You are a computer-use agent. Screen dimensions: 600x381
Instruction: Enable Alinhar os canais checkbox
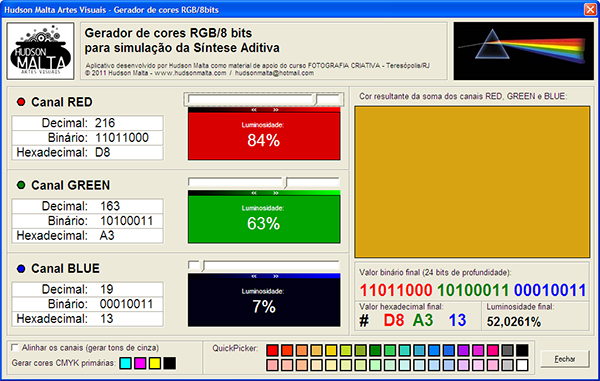(15, 347)
